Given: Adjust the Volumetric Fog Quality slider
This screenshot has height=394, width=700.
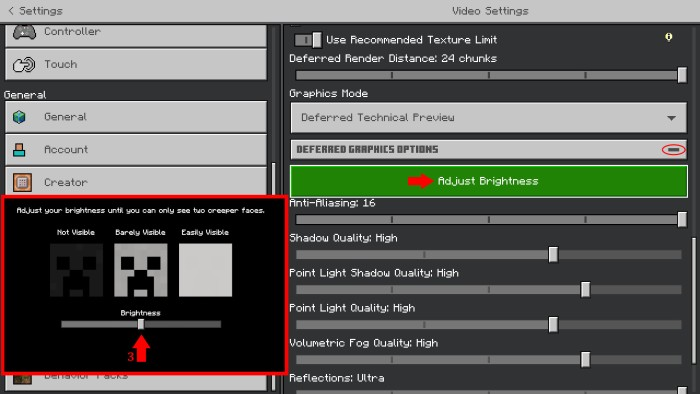Looking at the screenshot, I should click(489, 359).
